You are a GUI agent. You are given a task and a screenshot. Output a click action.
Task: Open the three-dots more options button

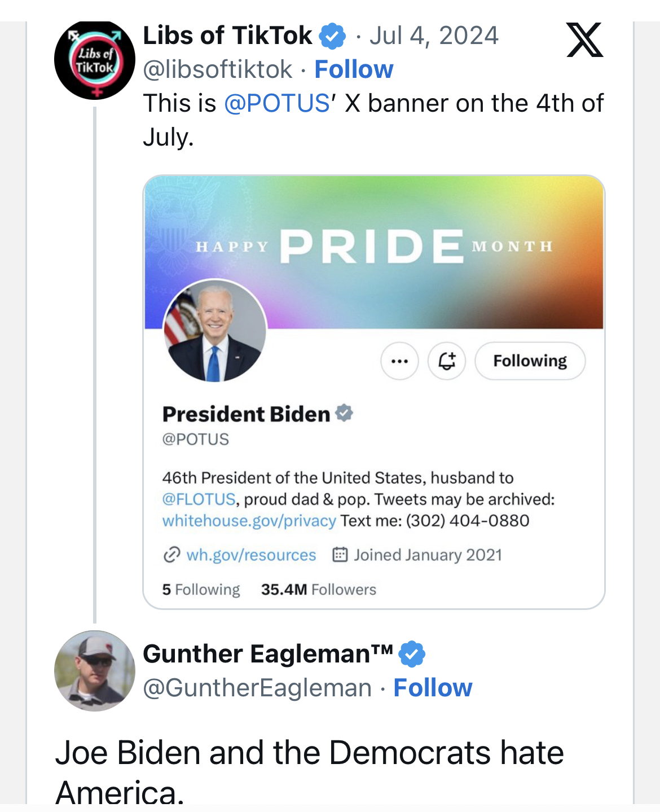tap(399, 361)
